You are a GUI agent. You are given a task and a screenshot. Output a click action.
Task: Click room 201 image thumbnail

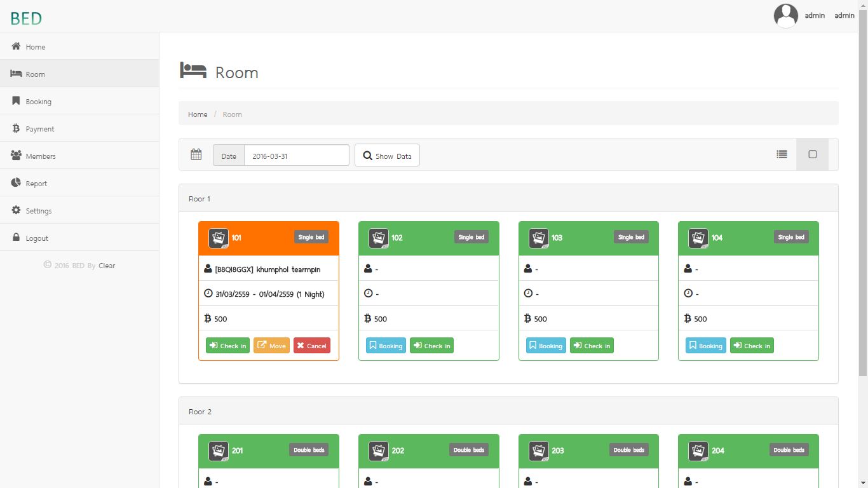pyautogui.click(x=219, y=451)
